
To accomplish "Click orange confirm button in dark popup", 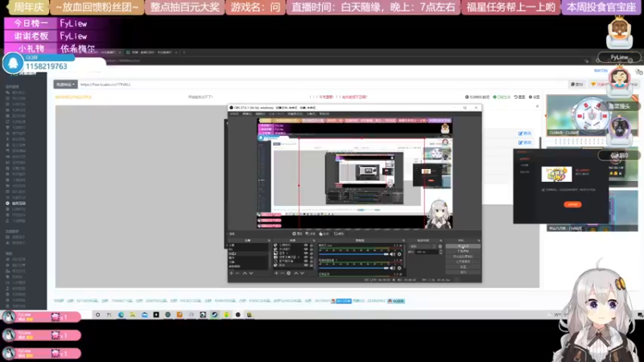I will click(x=572, y=204).
